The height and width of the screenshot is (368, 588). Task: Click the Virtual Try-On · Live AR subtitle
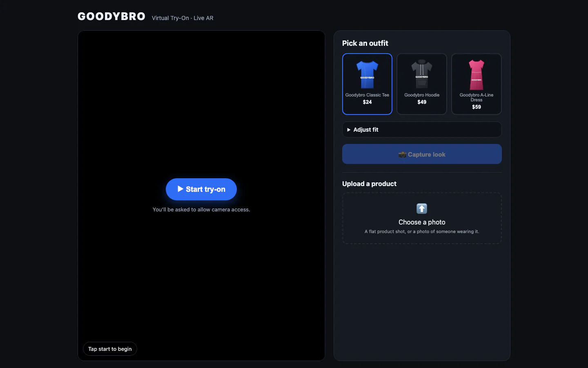tap(183, 18)
